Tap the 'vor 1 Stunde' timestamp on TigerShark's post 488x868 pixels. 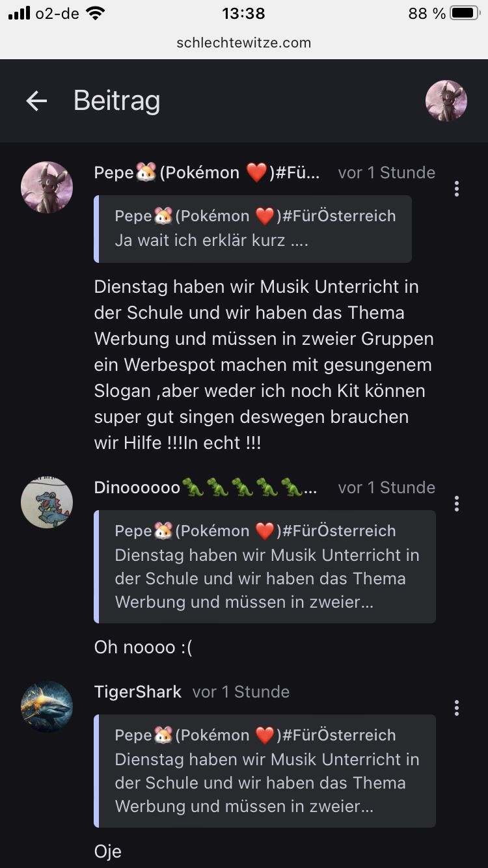(x=241, y=692)
